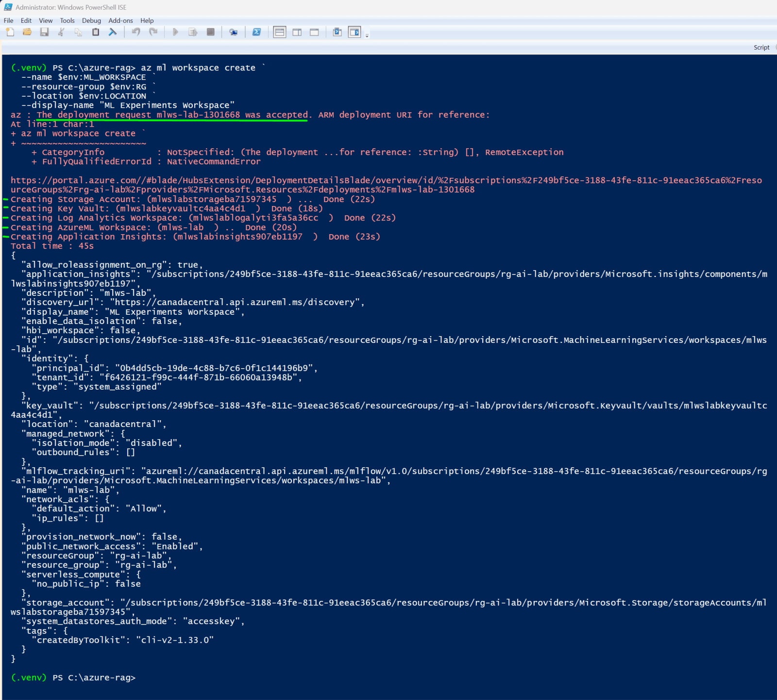
Task: Show script pane maximized icon
Action: [314, 32]
